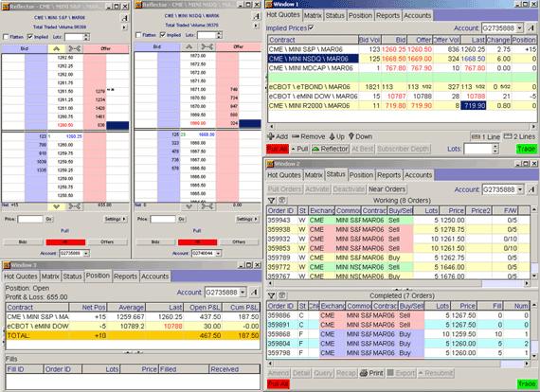The height and width of the screenshot is (392, 540).
Task: Click red pull-all button in NSDQ Reflector
Action: coord(197,242)
